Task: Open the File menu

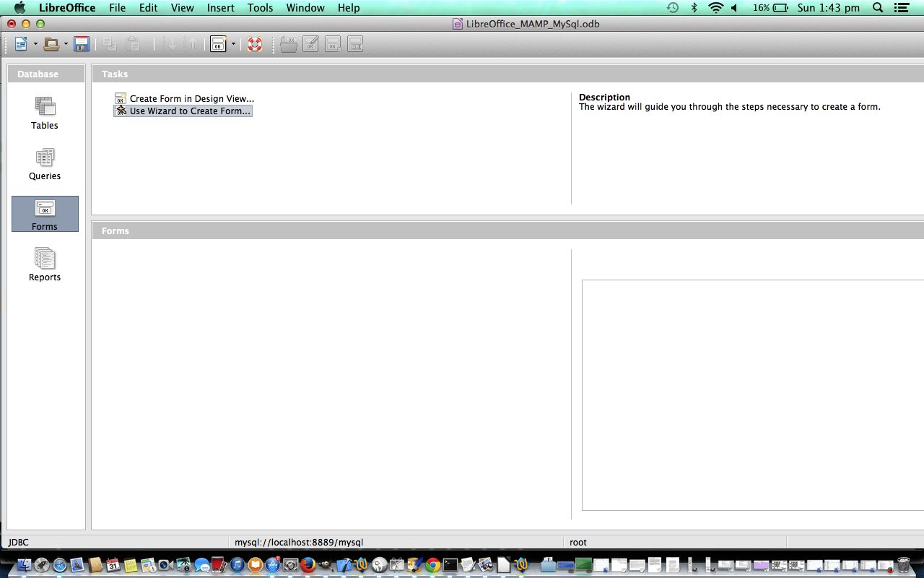Action: click(x=117, y=8)
